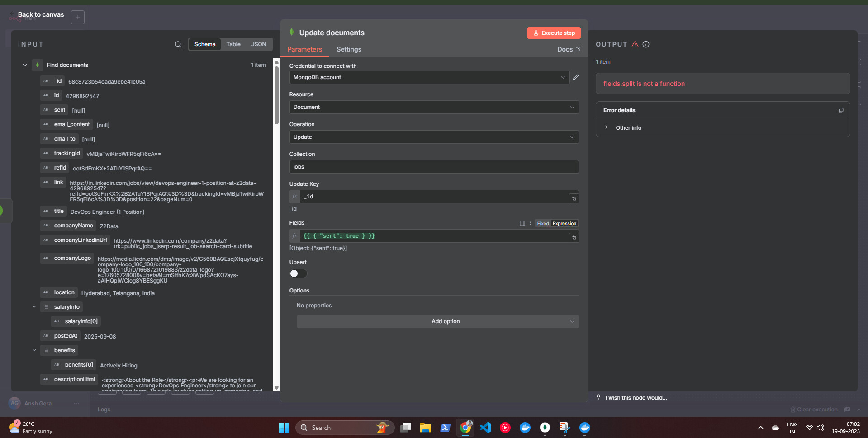868x438 pixels.
Task: Expand the Fields expression editor icon
Action: pyautogui.click(x=573, y=237)
